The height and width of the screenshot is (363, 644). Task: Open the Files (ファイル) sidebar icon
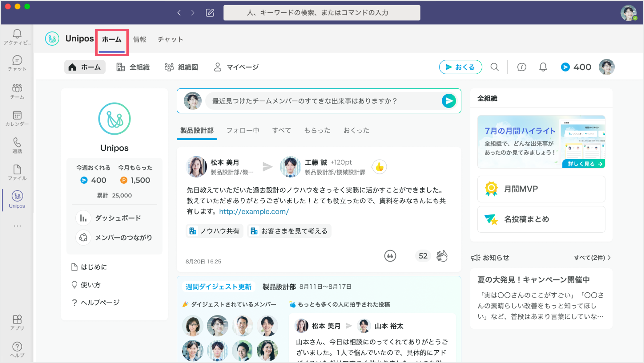17,173
